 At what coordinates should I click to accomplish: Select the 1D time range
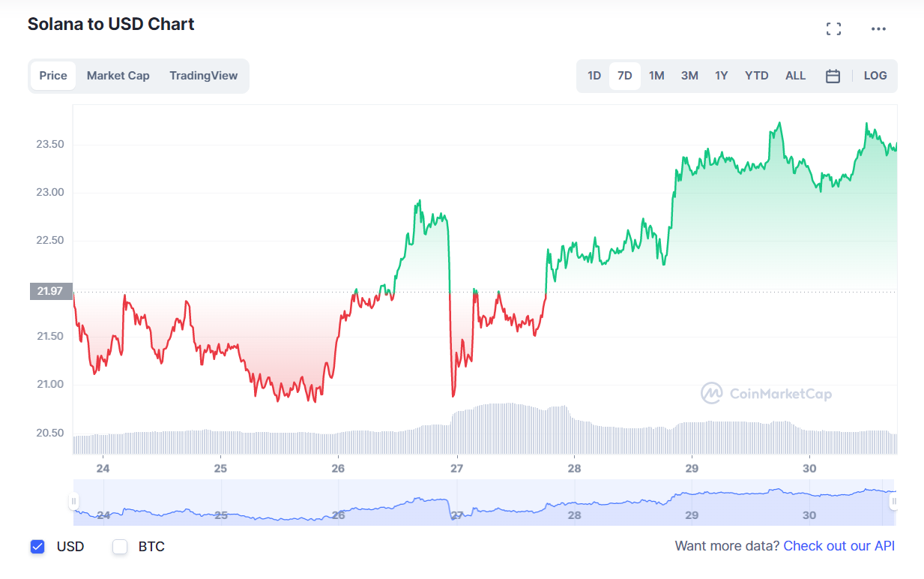594,76
